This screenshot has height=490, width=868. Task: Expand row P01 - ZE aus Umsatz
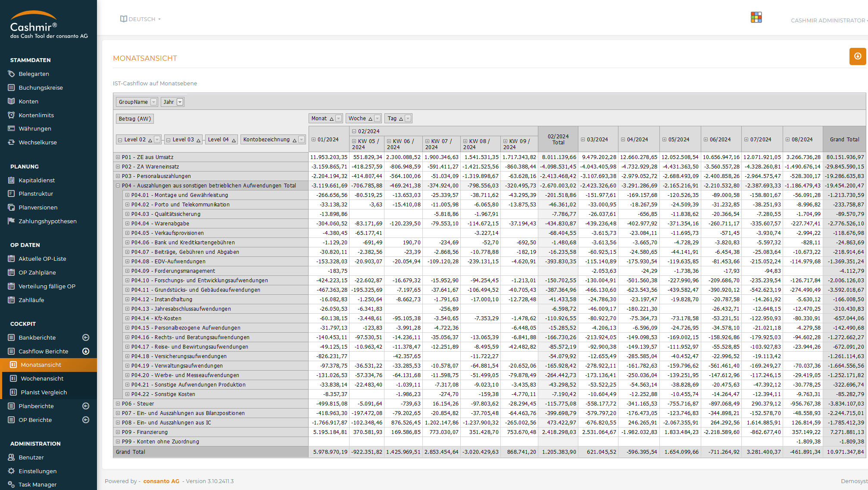118,157
